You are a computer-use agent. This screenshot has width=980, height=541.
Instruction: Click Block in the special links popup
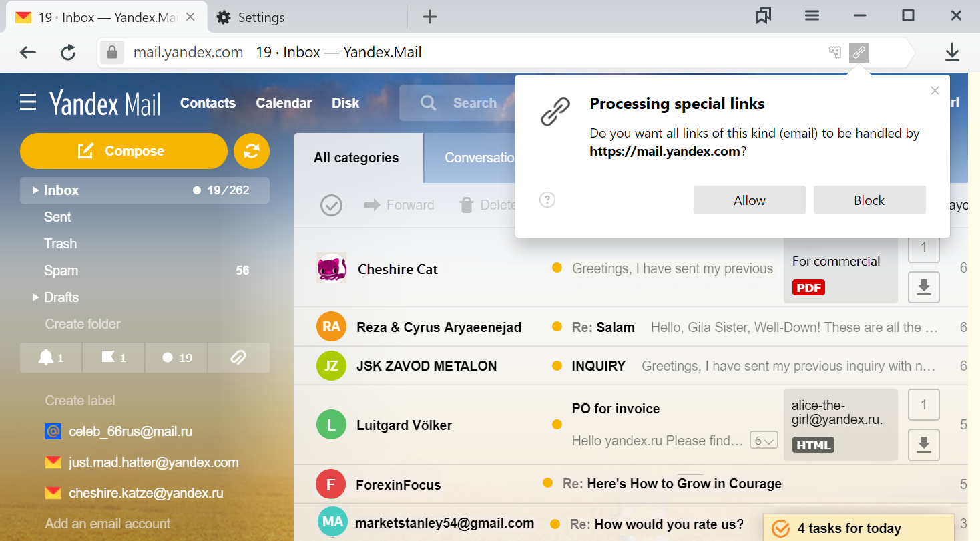(869, 200)
